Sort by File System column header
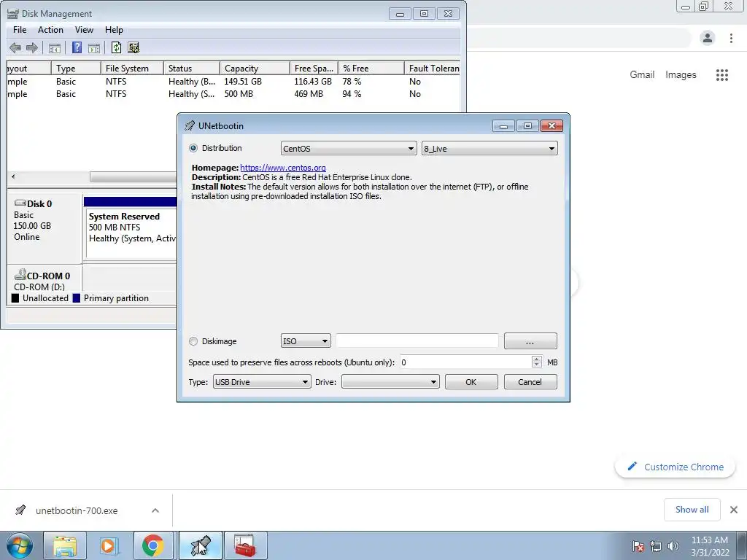 pyautogui.click(x=131, y=68)
